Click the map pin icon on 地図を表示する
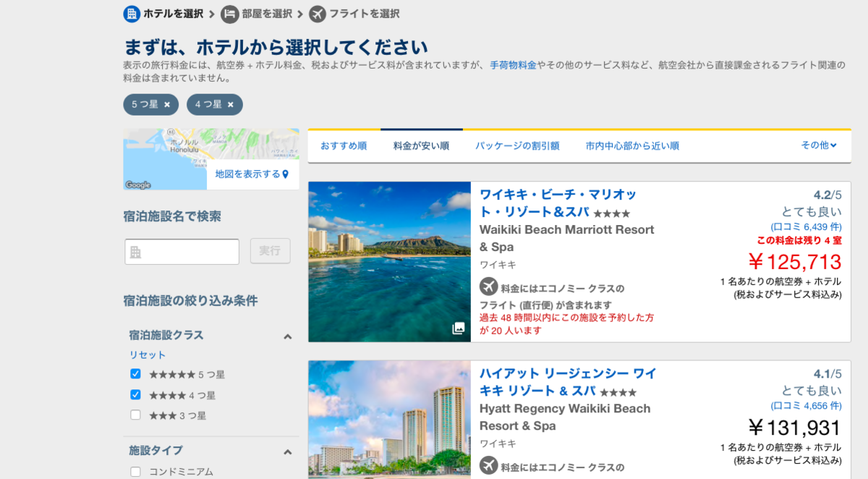 click(286, 175)
